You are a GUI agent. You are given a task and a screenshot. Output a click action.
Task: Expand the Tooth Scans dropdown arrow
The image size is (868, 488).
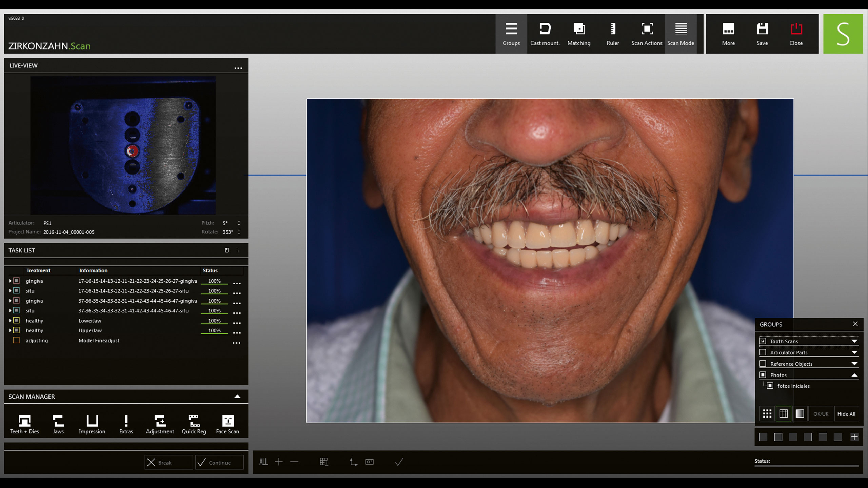click(854, 341)
